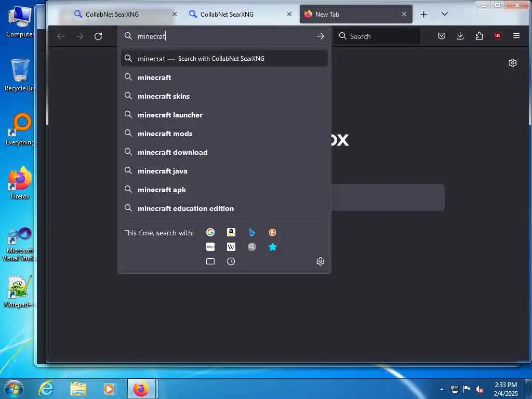
Task: Close the first CollabNet SearXNG tab
Action: (175, 14)
